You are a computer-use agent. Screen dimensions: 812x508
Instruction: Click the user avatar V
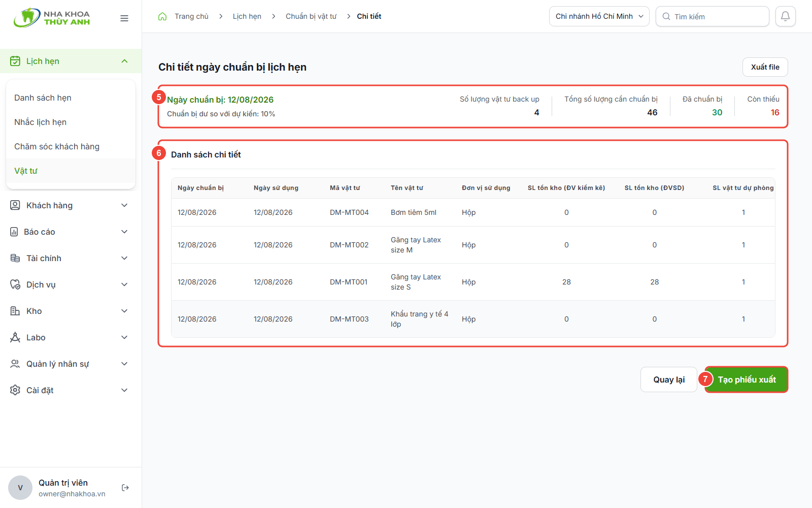(x=20, y=488)
